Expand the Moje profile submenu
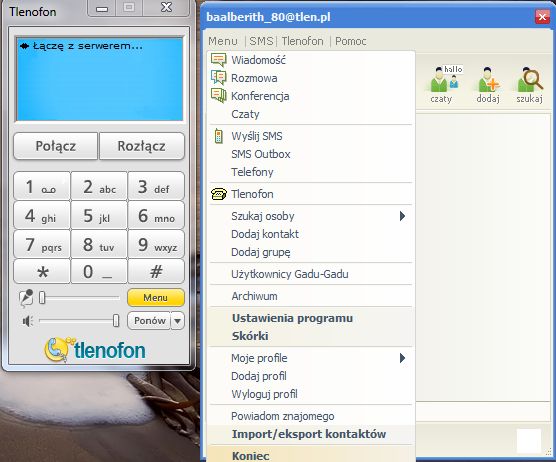 311,358
